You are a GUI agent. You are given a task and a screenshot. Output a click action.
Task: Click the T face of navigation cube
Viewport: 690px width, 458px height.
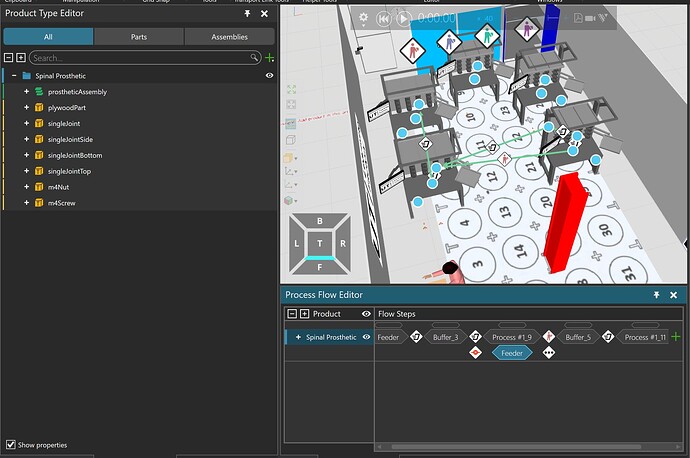319,243
